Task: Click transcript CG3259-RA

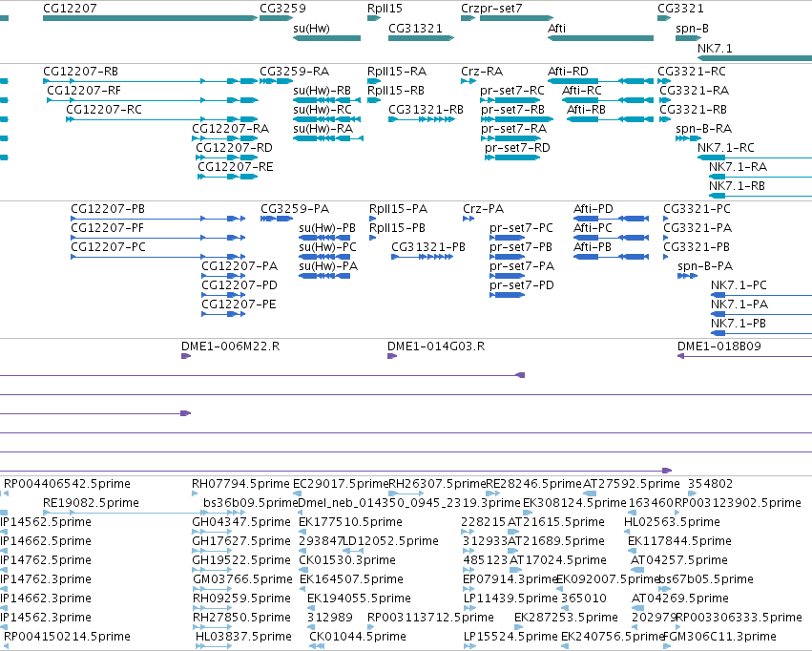Action: pos(294,72)
